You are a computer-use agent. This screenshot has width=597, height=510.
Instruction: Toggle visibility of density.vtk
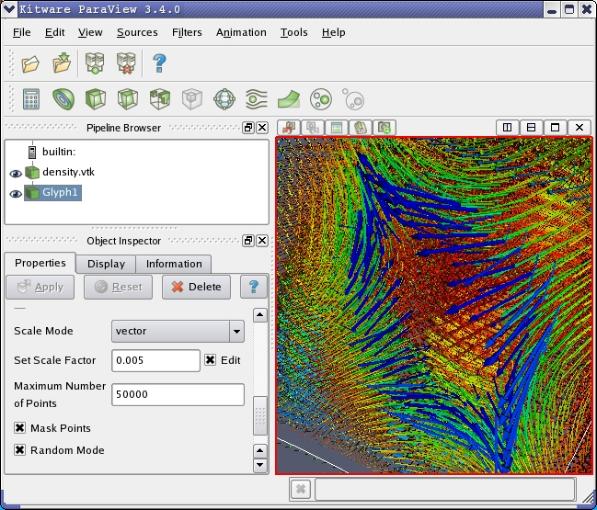click(15, 174)
